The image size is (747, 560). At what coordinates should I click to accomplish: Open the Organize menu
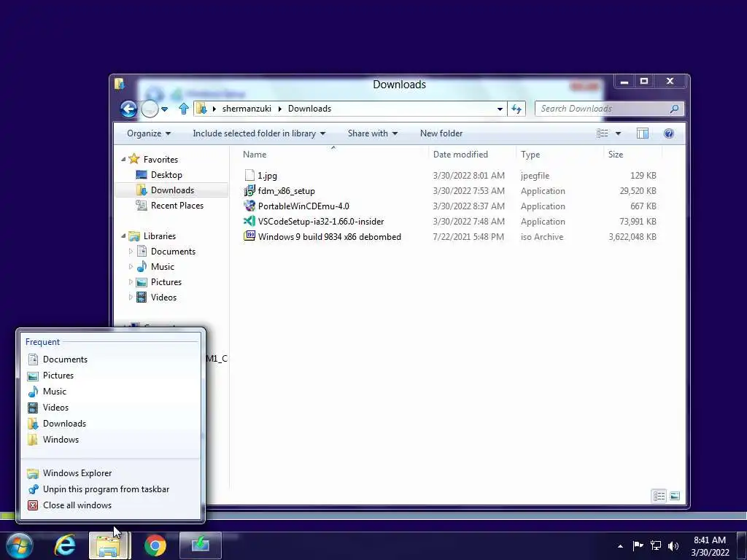click(x=149, y=133)
